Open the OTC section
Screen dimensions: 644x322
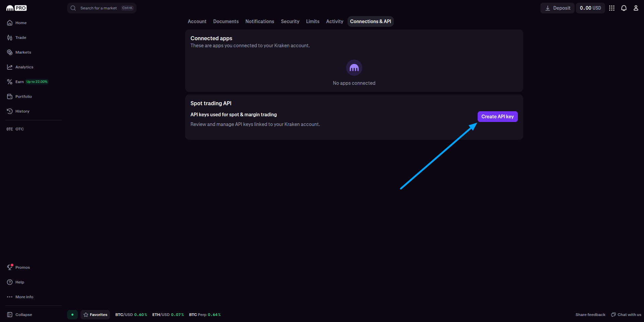click(x=15, y=129)
